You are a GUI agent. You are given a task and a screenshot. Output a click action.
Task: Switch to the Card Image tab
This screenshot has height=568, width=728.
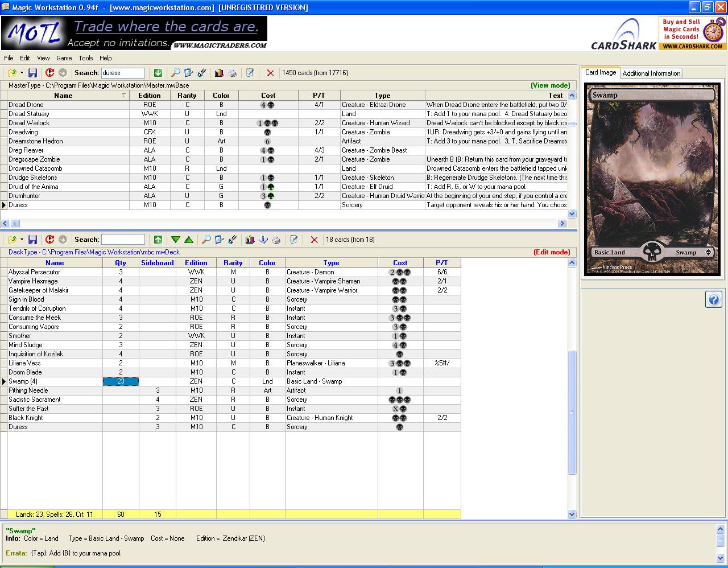tap(600, 72)
